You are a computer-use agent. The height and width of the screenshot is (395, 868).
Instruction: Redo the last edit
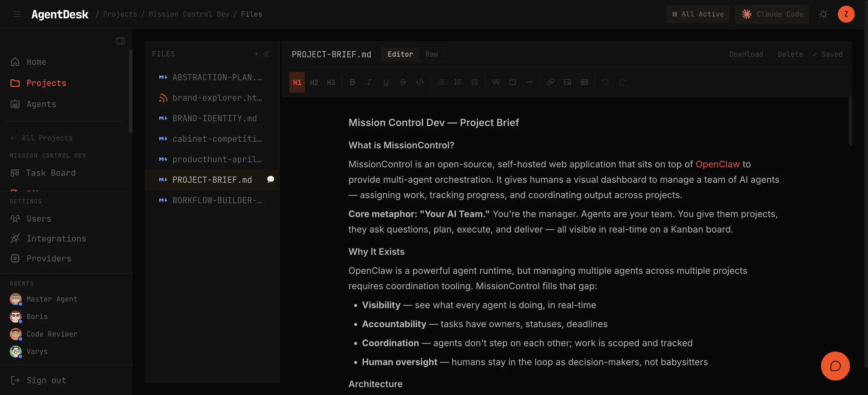coord(622,82)
